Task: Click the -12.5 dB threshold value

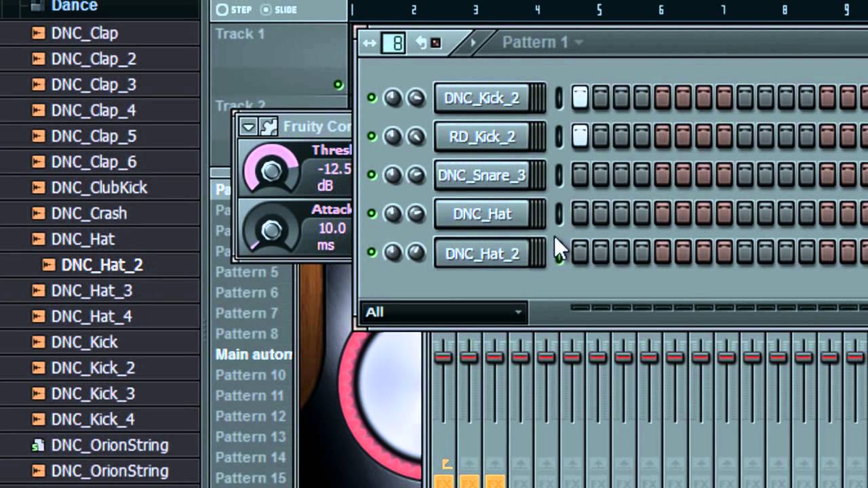Action: tap(334, 176)
